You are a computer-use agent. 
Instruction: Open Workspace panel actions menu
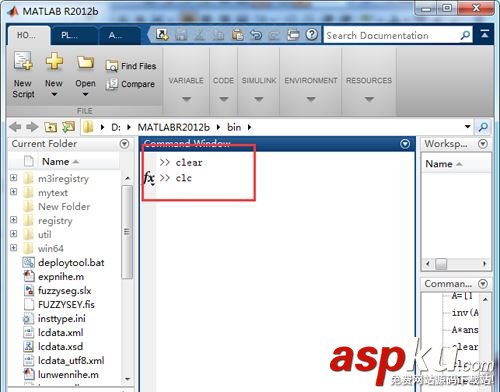[x=483, y=144]
